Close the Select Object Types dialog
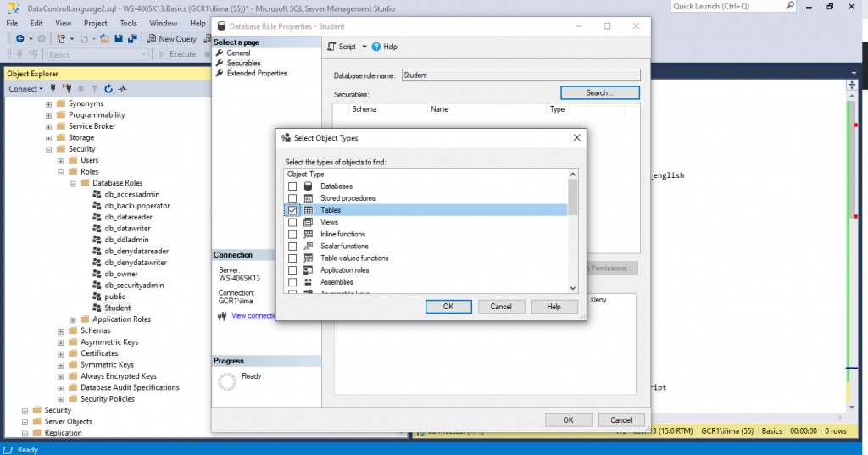Screen dimensions: 868x455 click(576, 138)
